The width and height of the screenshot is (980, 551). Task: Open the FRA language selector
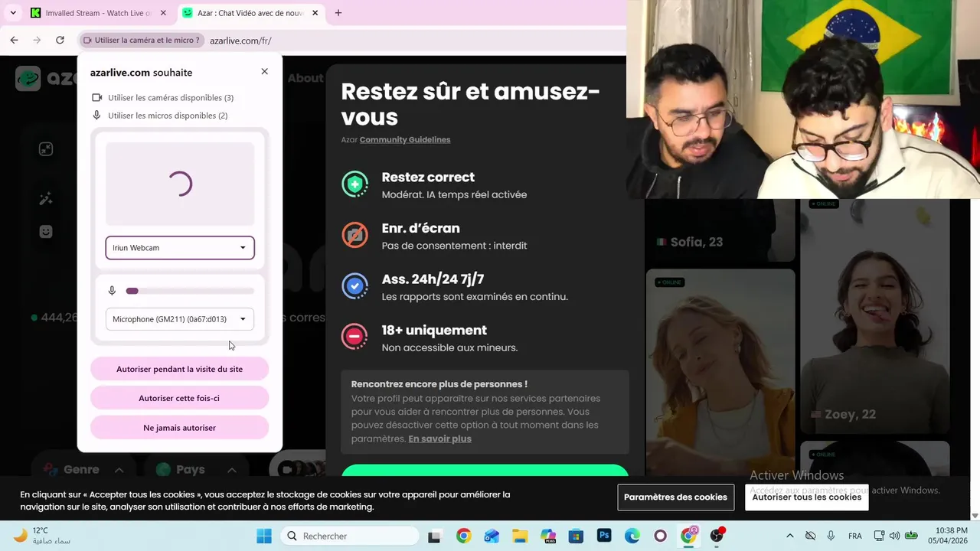[855, 536]
